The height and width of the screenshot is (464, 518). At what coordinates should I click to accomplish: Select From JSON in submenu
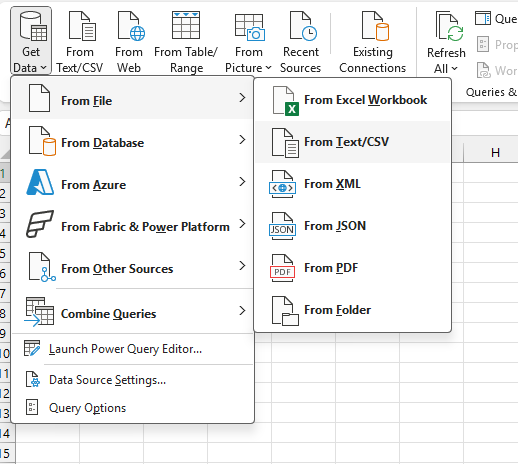point(353,226)
